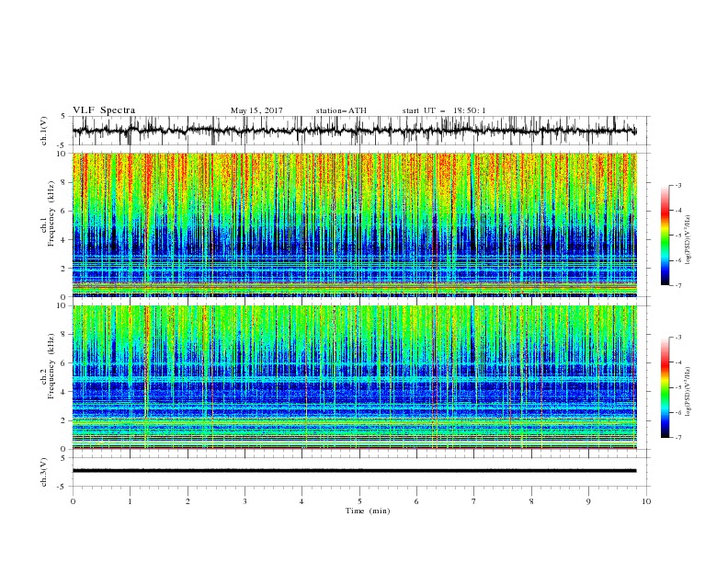728x563 pixels.
Task: Click time-axis tick label "1"
Action: point(130,501)
